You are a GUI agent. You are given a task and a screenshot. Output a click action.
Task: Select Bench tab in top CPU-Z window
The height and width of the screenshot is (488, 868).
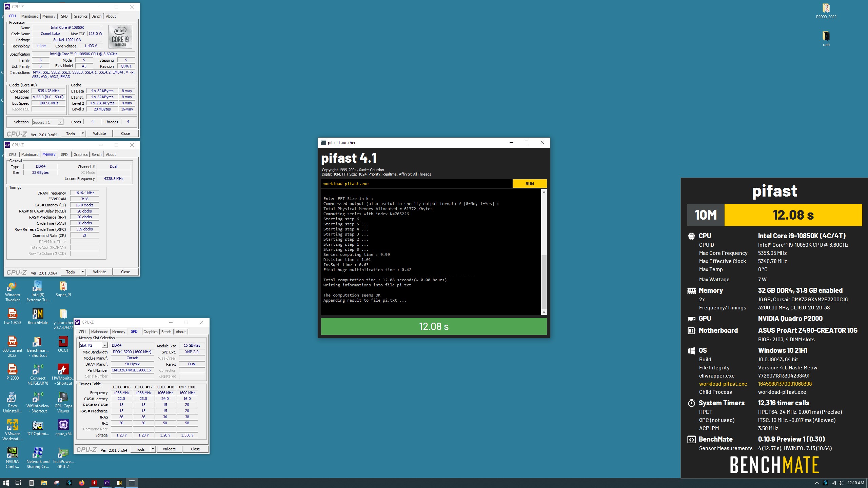click(x=97, y=16)
